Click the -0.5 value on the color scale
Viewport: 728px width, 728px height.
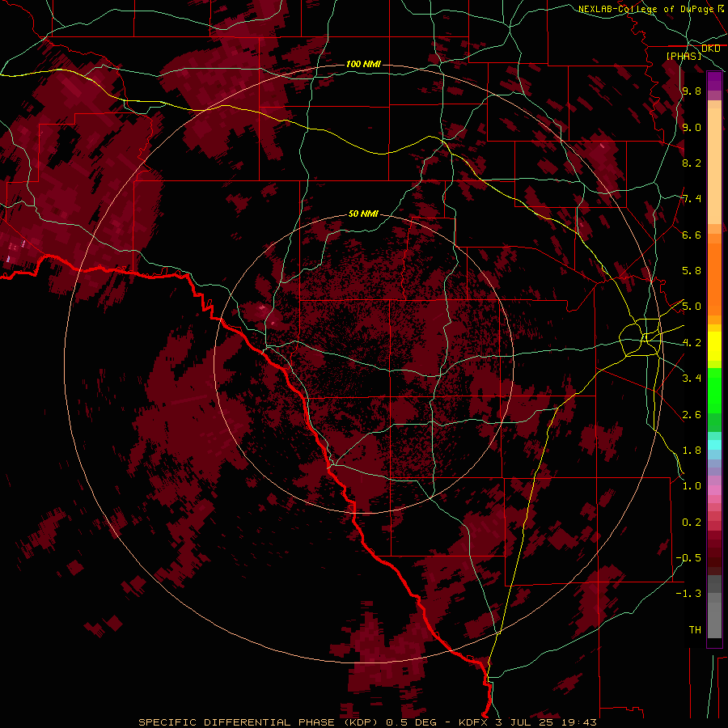point(688,558)
